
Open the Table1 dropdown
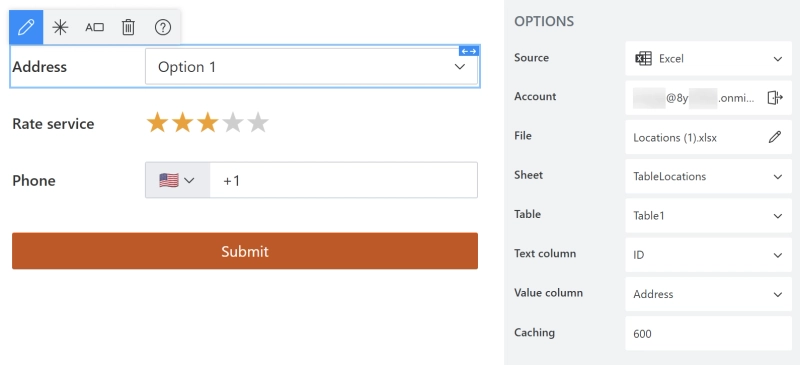709,215
